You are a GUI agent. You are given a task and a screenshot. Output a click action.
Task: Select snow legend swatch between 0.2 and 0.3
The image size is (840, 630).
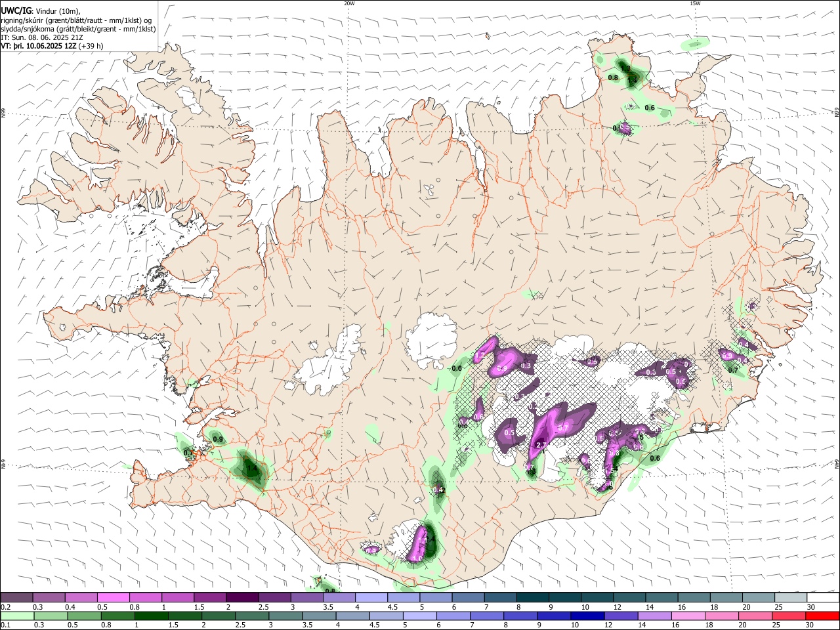[16, 597]
